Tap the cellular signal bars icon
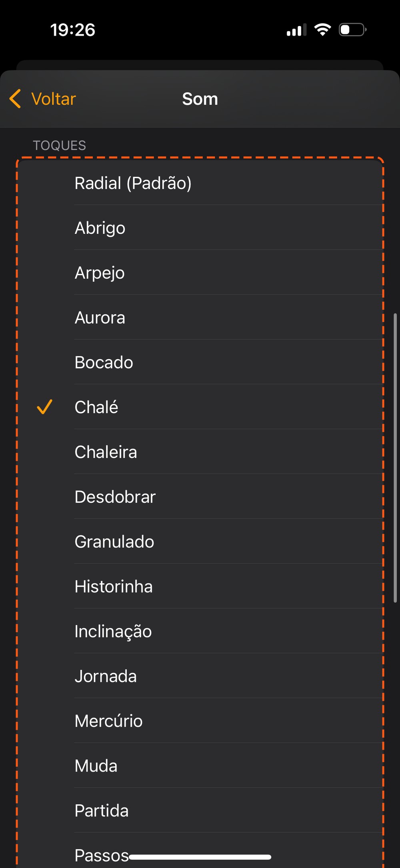 (x=296, y=30)
